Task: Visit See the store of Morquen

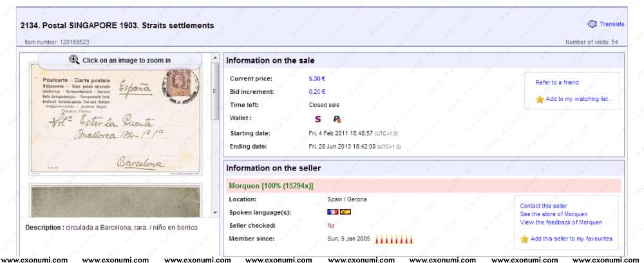Action: point(553,214)
